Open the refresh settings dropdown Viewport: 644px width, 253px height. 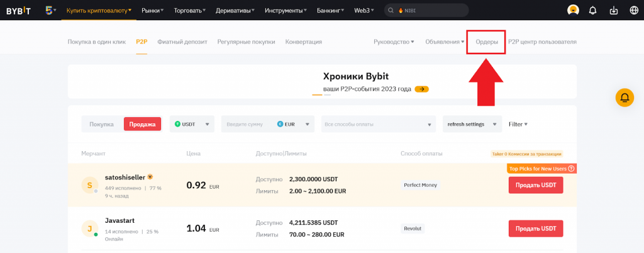tap(472, 124)
